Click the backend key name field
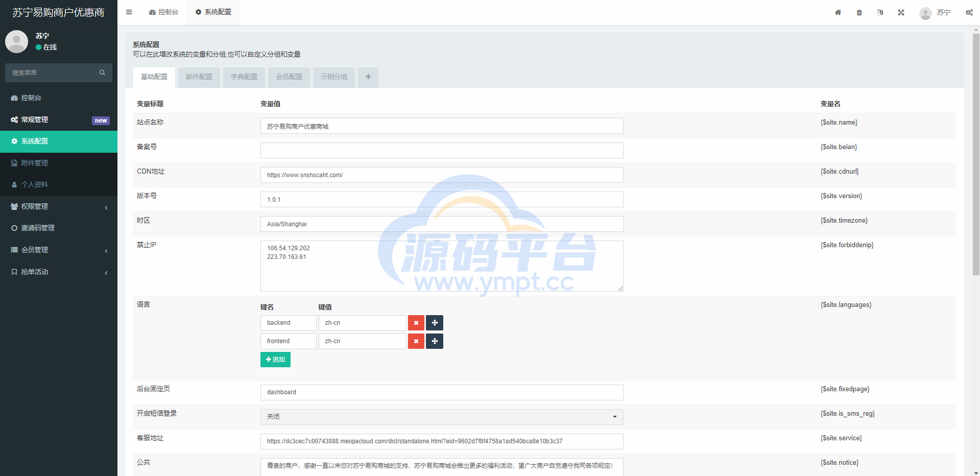The height and width of the screenshot is (476, 980). 289,323
